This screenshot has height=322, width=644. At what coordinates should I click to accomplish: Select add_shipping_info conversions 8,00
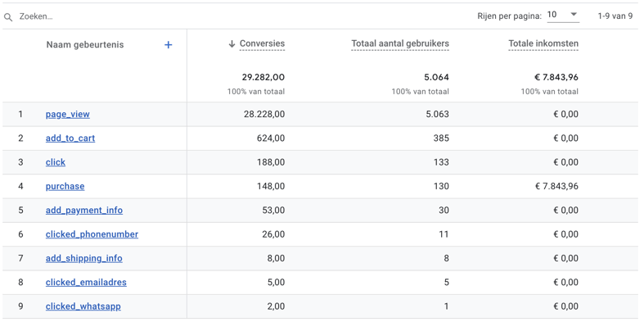(x=276, y=258)
